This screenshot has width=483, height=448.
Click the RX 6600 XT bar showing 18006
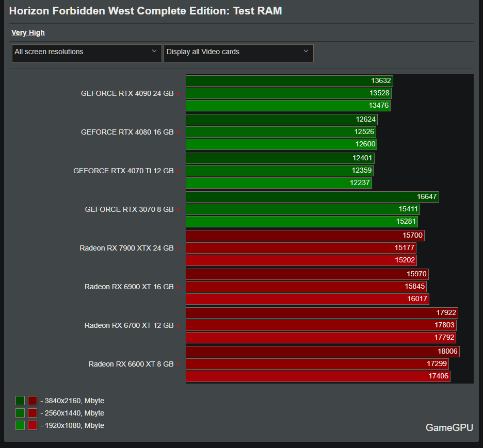click(x=323, y=352)
